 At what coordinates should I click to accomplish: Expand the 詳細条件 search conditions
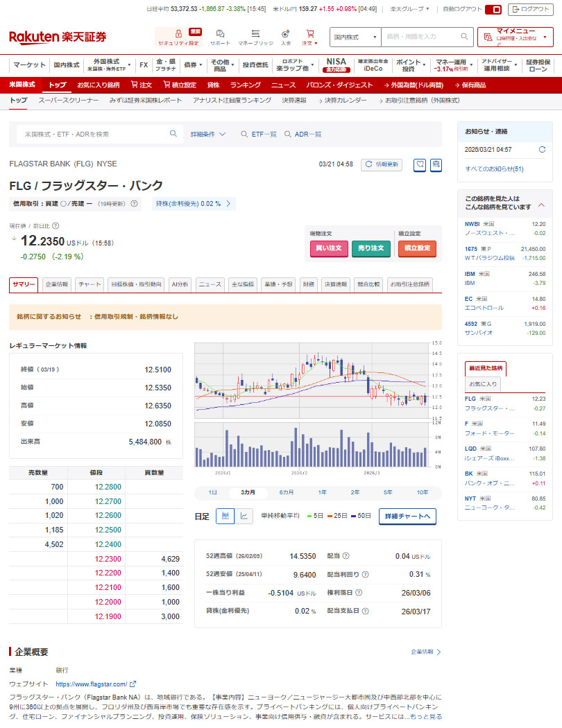click(x=208, y=134)
